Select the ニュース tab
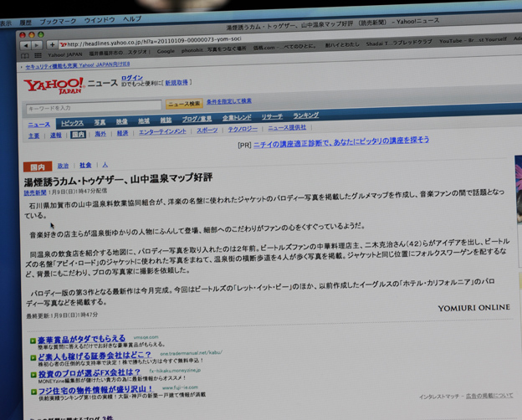522x420 pixels. tap(39, 125)
